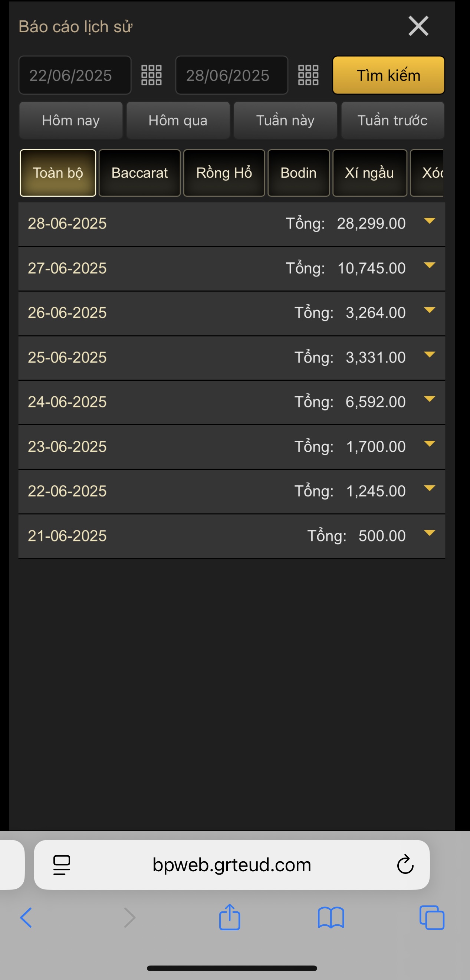Tap the Safari page reload icon
Viewport: 470px width, 980px height.
405,865
